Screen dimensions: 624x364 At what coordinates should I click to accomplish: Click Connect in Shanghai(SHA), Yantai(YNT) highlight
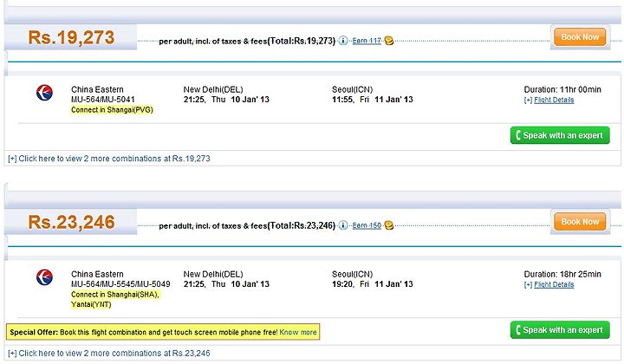(115, 300)
